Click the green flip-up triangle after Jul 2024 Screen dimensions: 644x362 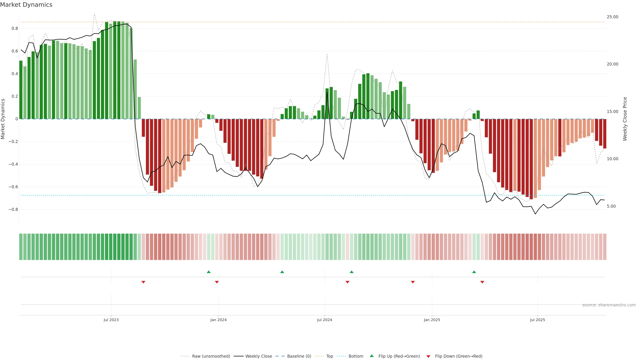click(x=352, y=272)
